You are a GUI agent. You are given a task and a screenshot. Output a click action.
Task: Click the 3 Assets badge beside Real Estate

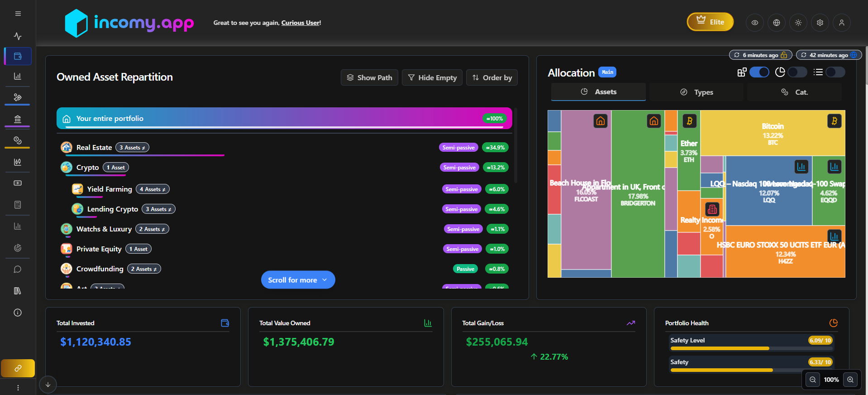132,147
